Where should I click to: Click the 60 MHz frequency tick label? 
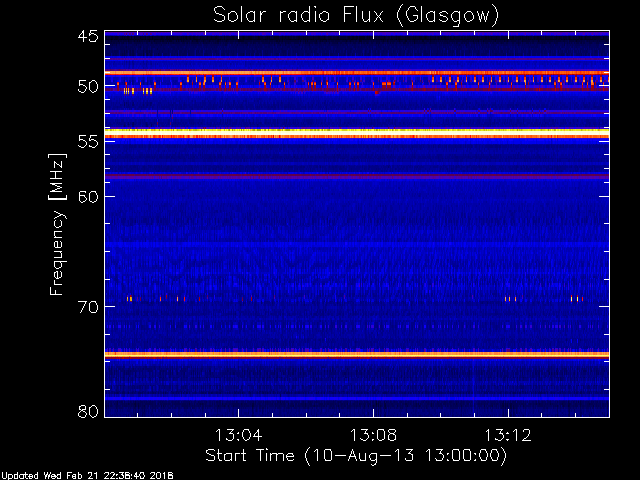tap(87, 197)
